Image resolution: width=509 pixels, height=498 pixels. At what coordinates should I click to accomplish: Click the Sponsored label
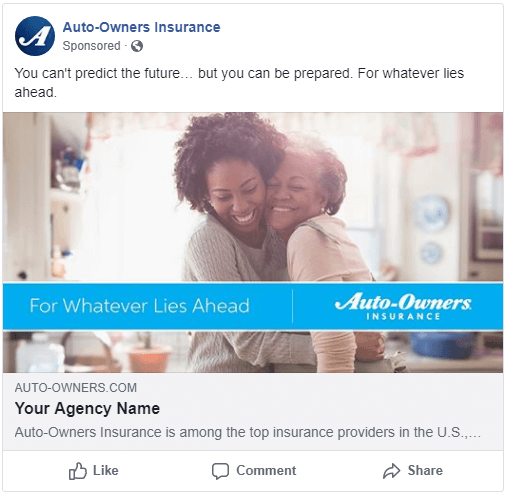[91, 46]
